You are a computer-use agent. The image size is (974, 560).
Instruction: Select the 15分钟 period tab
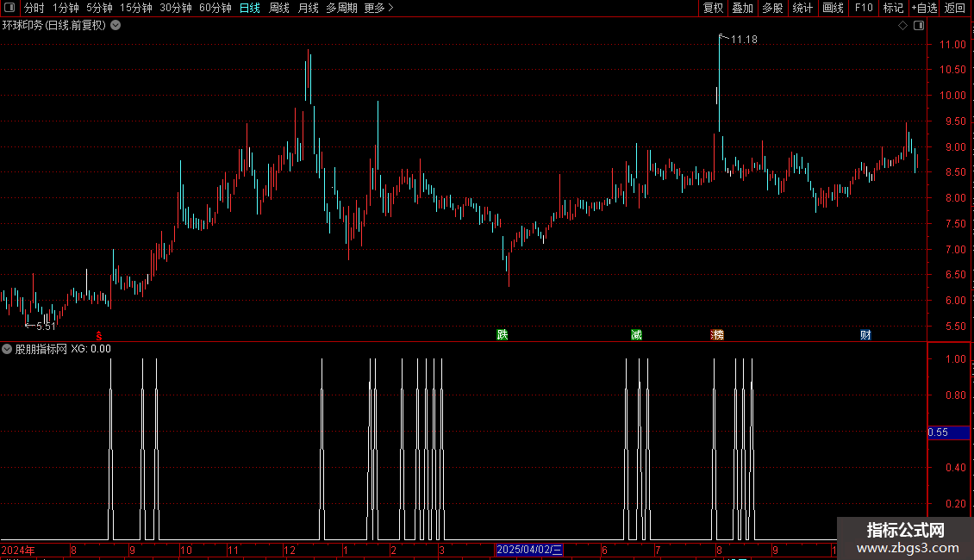pos(136,8)
